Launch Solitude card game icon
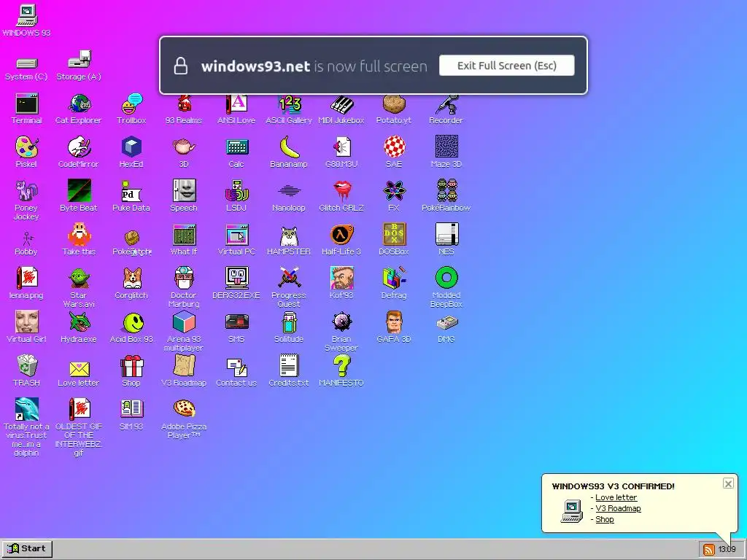Screen dimensions: 747x560 (289, 322)
